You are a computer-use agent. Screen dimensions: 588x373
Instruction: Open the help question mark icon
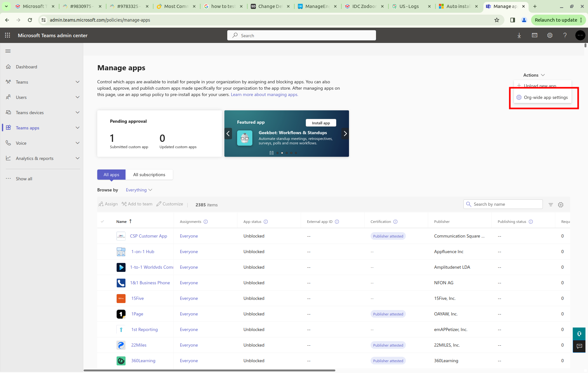pos(565,35)
